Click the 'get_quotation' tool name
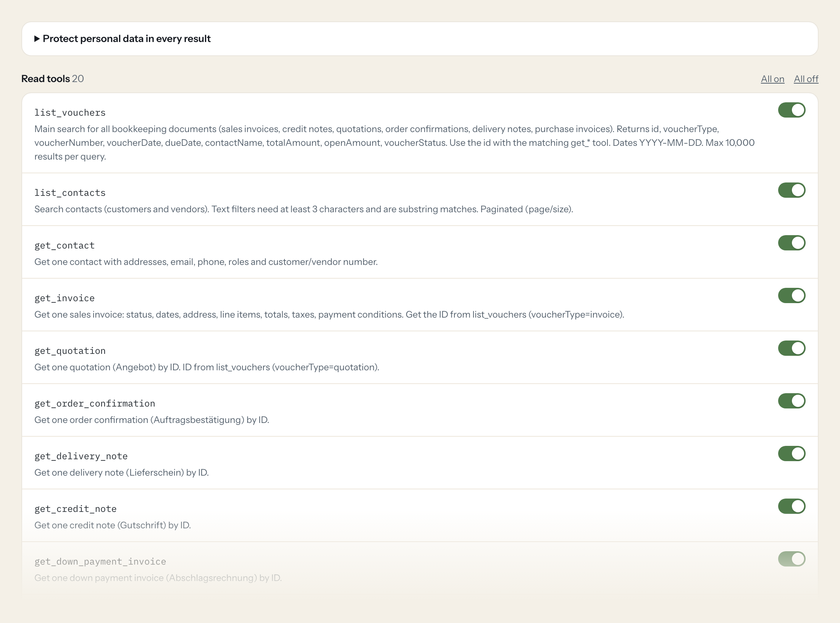Image resolution: width=840 pixels, height=623 pixels. (70, 351)
